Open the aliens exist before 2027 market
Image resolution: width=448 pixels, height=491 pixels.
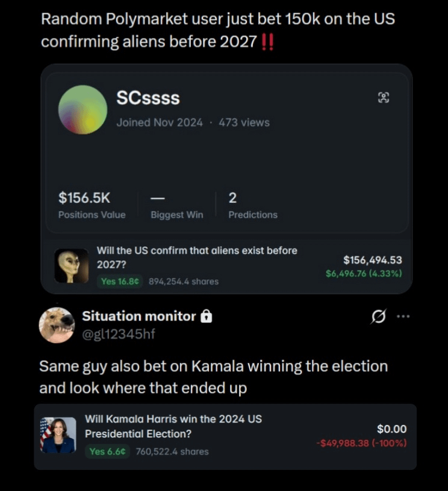(x=197, y=258)
